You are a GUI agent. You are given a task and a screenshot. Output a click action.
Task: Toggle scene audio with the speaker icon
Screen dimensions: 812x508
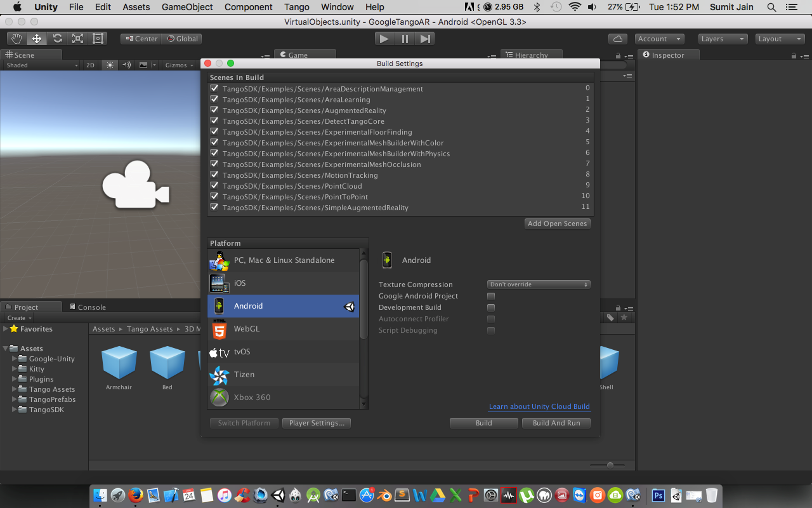(x=126, y=65)
